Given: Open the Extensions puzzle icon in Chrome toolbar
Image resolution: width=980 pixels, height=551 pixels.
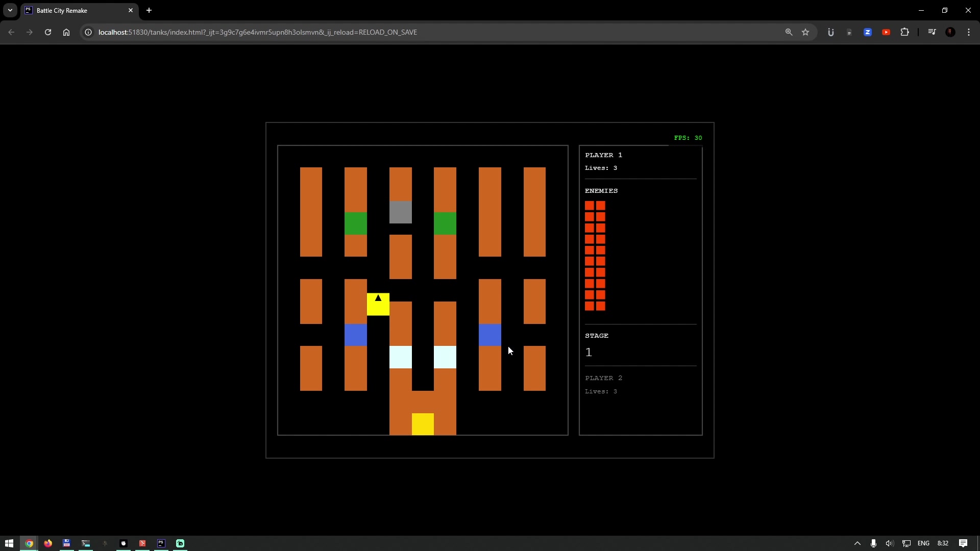Looking at the screenshot, I should click(x=905, y=32).
